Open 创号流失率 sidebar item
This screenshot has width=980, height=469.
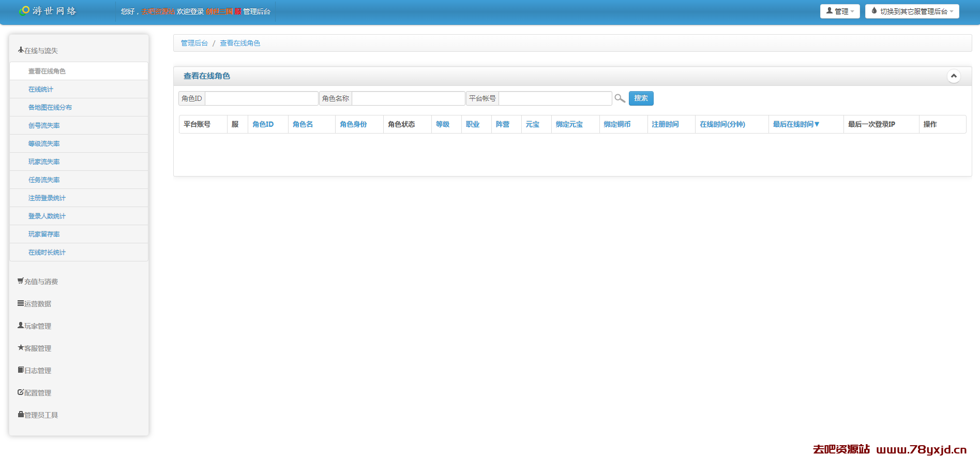pyautogui.click(x=79, y=125)
